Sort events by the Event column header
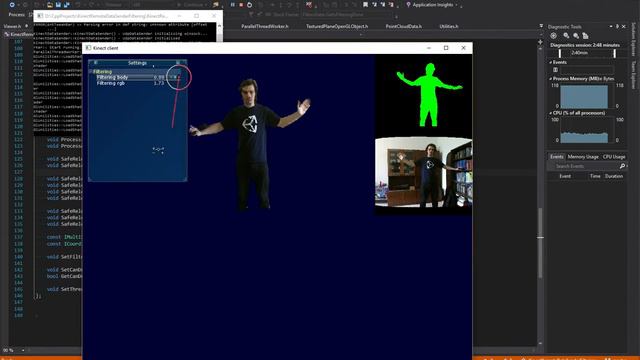The width and height of the screenshot is (640, 360). [x=565, y=176]
